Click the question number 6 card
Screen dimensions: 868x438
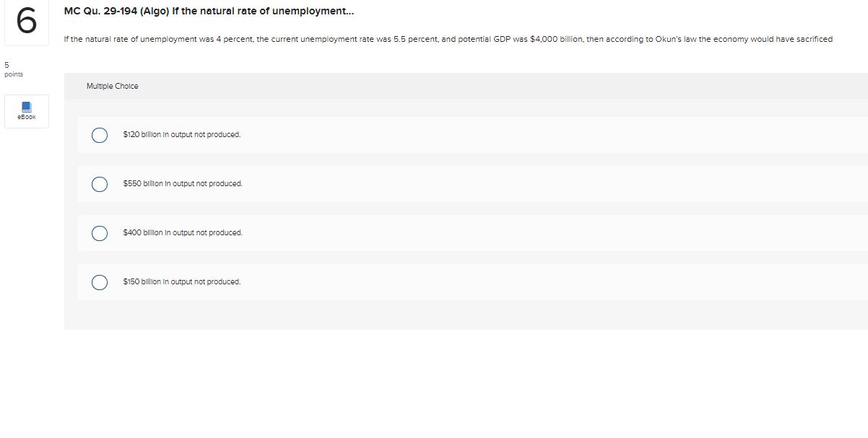point(26,23)
